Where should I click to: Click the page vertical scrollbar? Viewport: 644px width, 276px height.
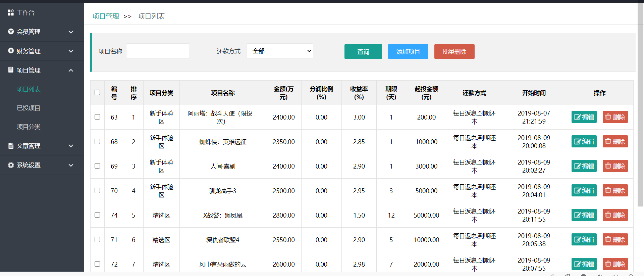click(641, 104)
